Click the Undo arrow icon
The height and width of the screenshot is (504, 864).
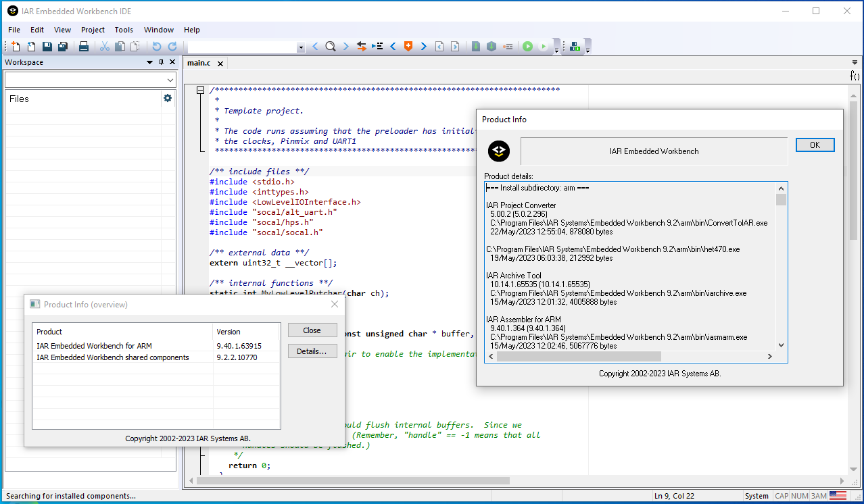157,47
